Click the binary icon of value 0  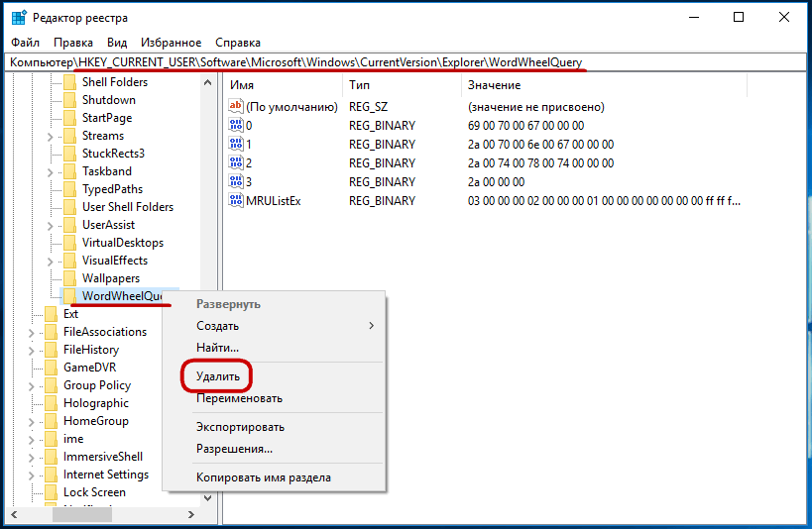coord(236,125)
